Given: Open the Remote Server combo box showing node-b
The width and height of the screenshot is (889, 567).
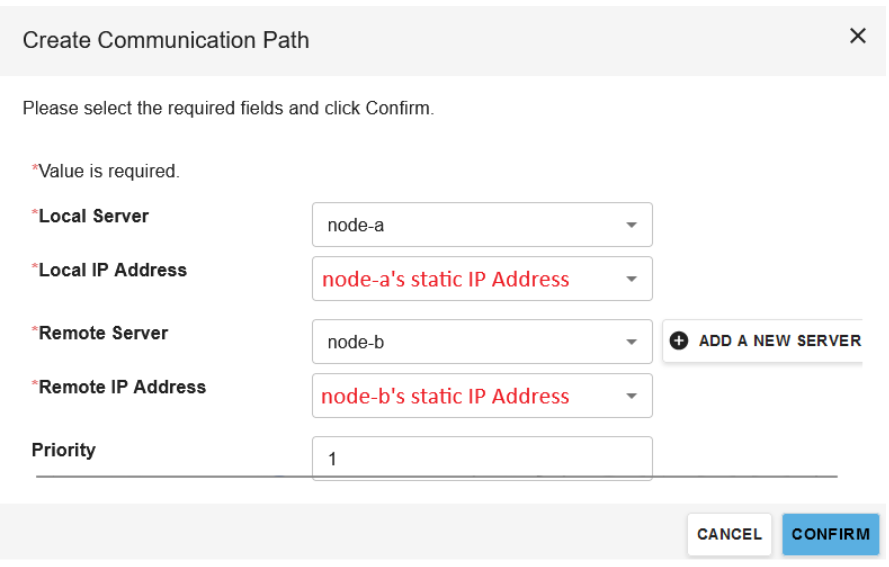Looking at the screenshot, I should pos(470,342).
